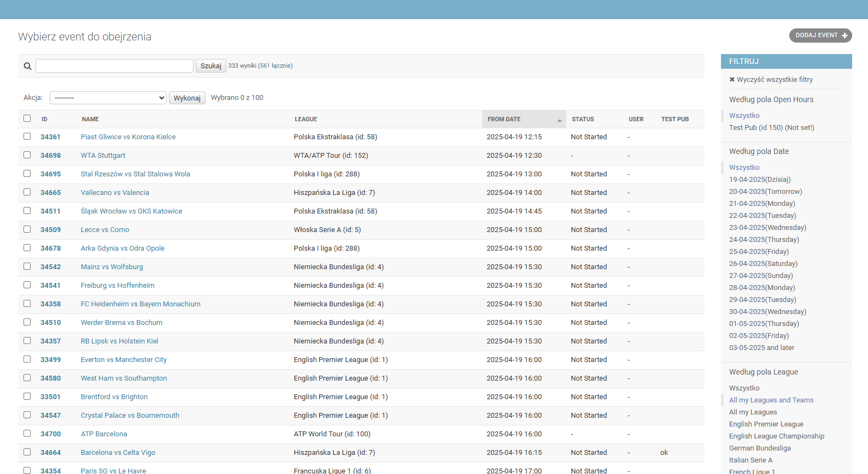Image resolution: width=868 pixels, height=474 pixels.
Task: Filter by German Bundesliga
Action: (760, 448)
